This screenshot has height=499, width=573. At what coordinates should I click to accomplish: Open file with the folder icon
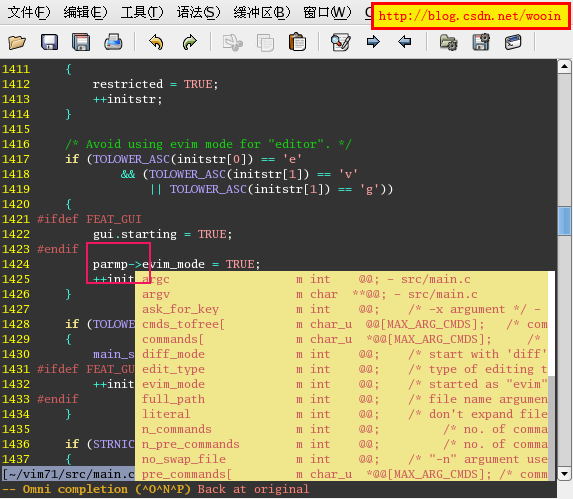coord(17,42)
